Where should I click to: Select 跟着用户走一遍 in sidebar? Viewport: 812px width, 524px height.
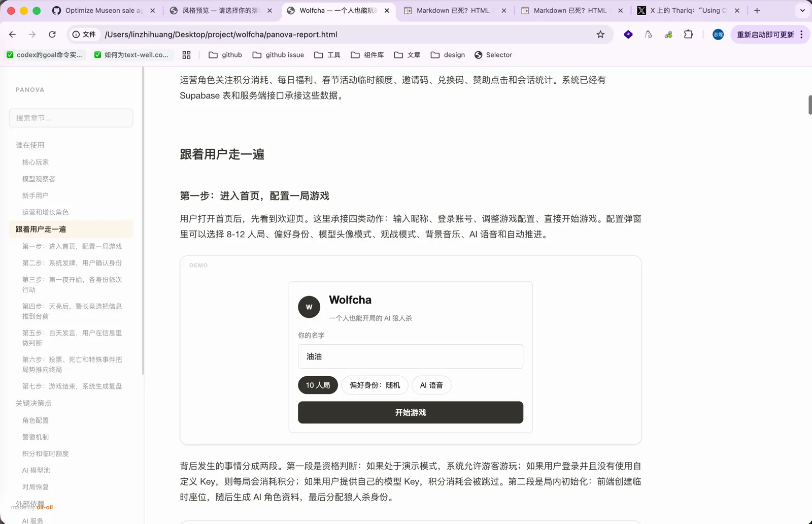click(71, 229)
